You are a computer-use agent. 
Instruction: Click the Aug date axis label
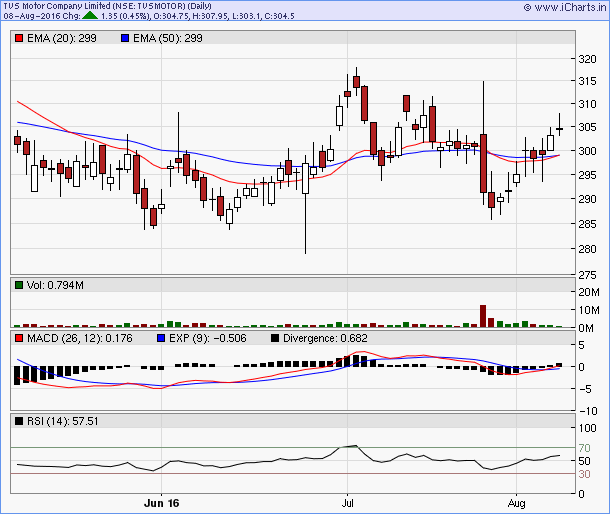(x=516, y=503)
